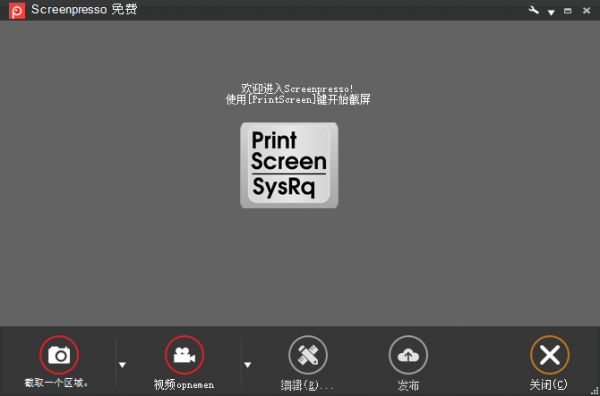Click the video recording camera icon
This screenshot has height=396, width=600.
pyautogui.click(x=184, y=355)
